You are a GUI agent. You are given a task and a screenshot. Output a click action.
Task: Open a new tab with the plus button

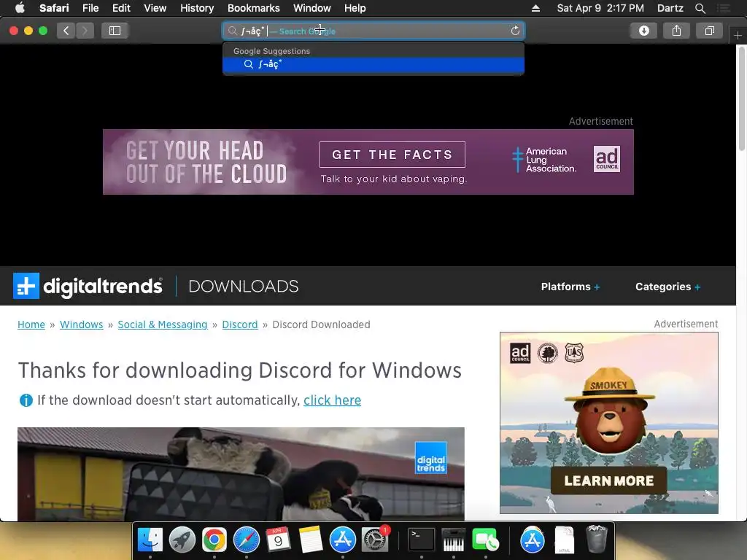click(x=738, y=36)
